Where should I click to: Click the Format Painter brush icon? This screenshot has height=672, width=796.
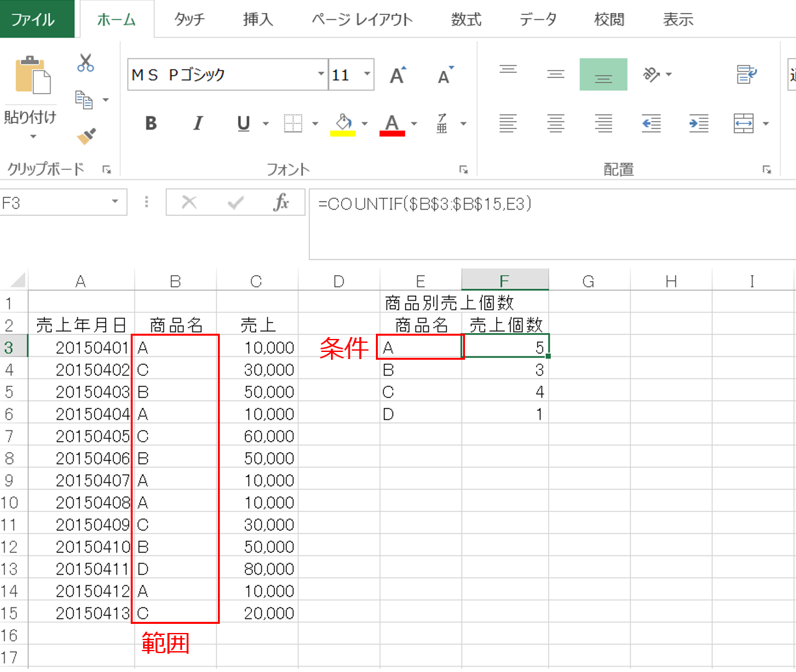[x=86, y=136]
